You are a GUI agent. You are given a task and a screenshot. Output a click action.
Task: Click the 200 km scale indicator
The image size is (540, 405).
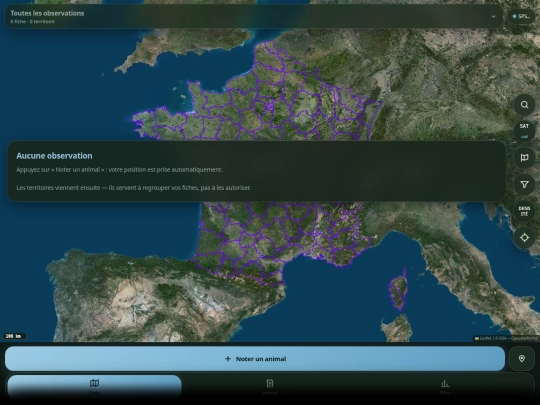[14, 336]
